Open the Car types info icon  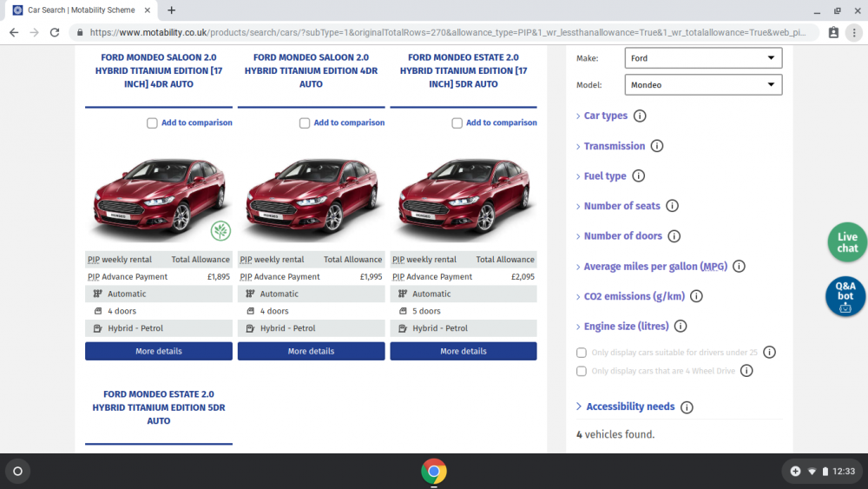(640, 116)
